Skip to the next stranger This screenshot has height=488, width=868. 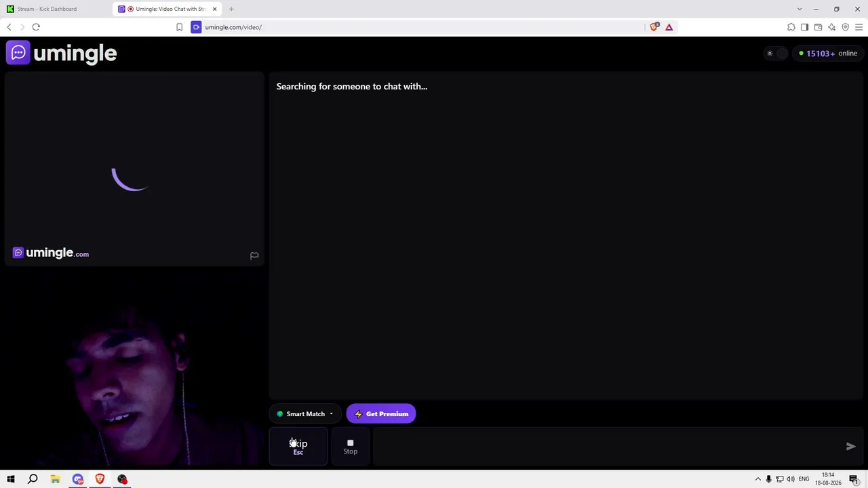[298, 447]
